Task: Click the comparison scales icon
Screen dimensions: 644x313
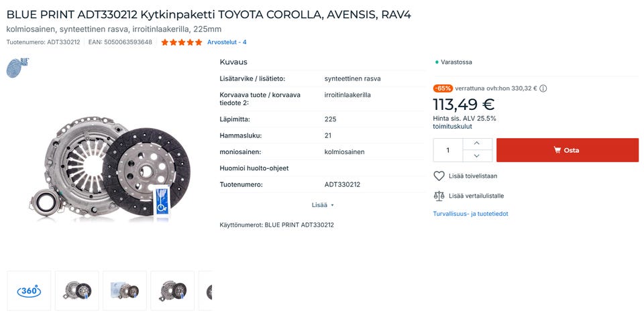Action: (439, 196)
